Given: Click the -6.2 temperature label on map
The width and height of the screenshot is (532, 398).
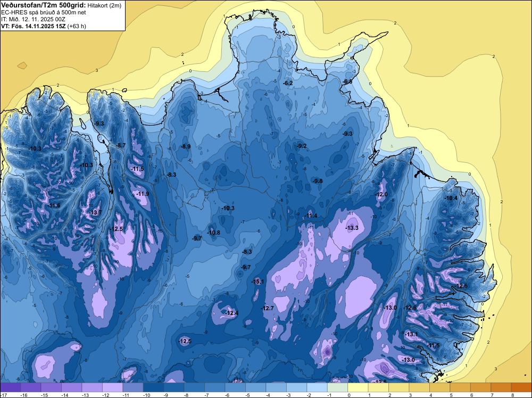Looking at the screenshot, I should click(x=288, y=83).
